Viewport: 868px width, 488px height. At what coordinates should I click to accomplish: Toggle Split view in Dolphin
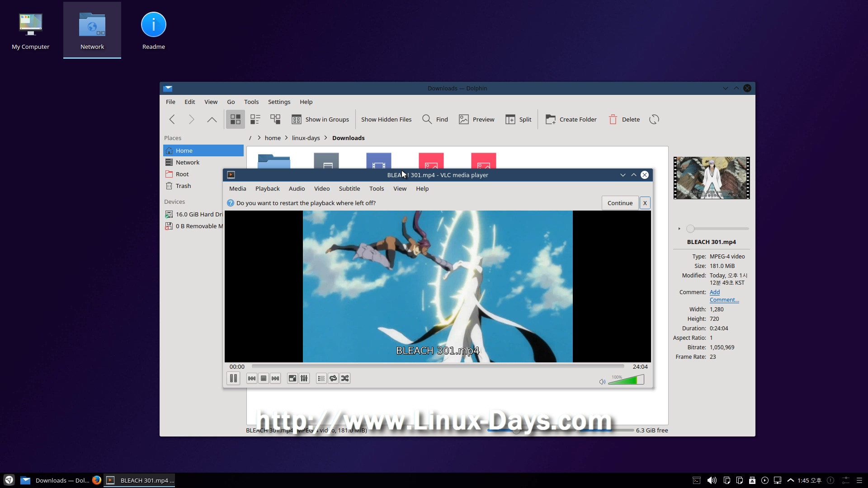519,119
